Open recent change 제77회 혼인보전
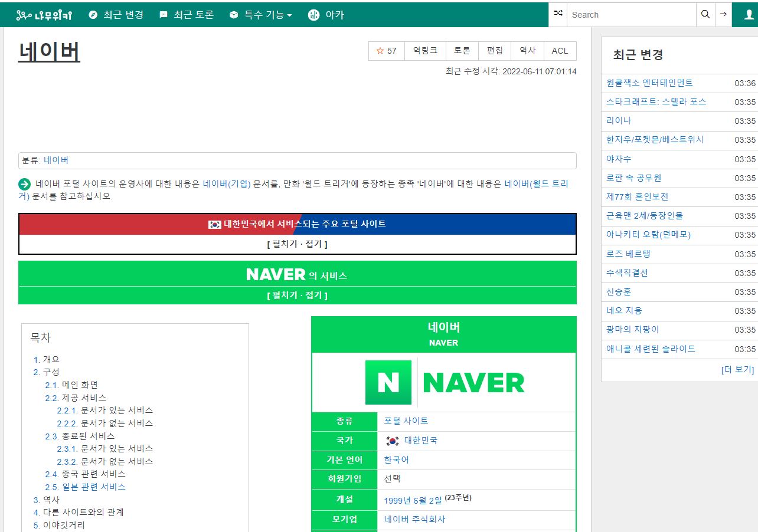 637,196
